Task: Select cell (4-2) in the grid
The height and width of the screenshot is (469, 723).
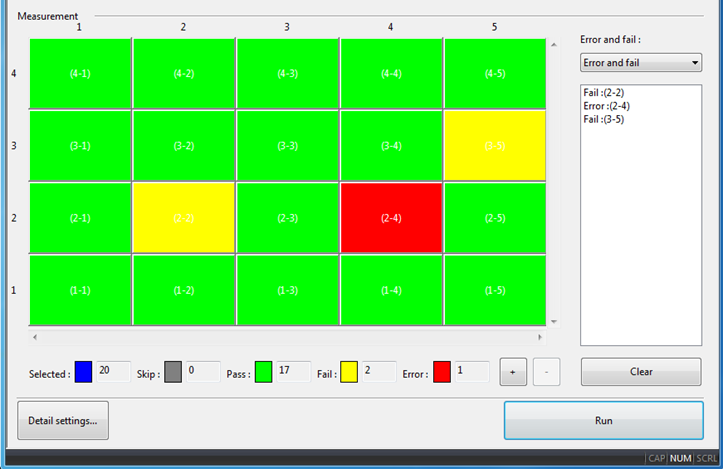Action: pos(184,73)
